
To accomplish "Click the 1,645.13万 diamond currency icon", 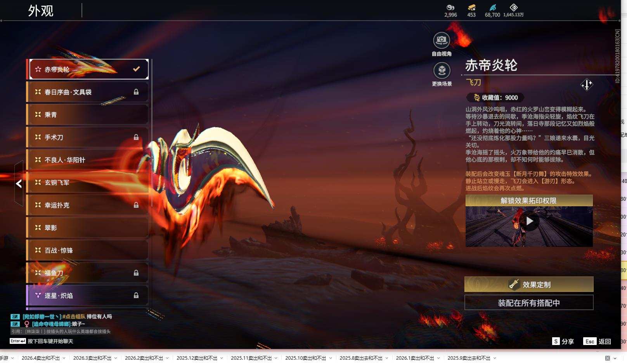I will (x=513, y=7).
